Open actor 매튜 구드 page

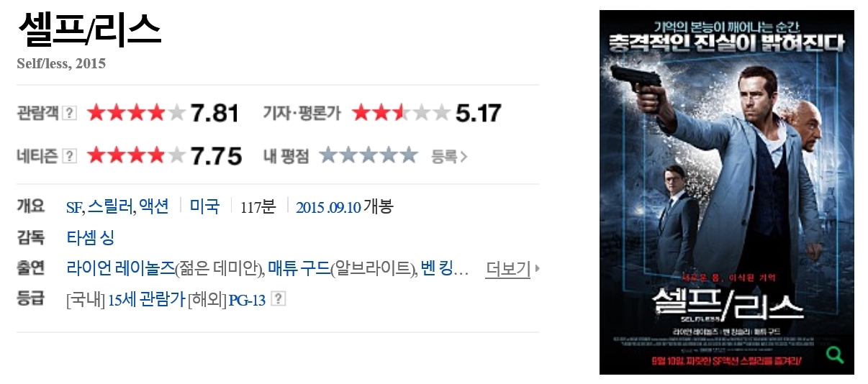tap(299, 269)
